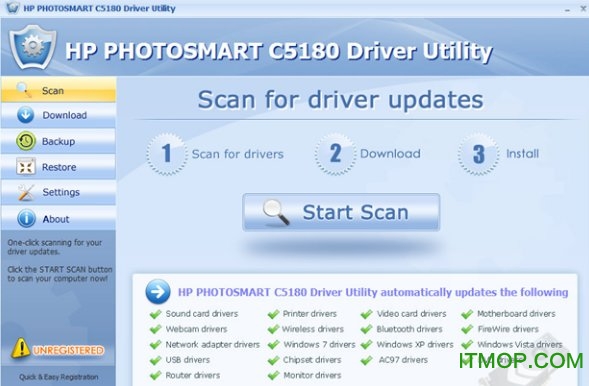Screen dimensions: 589x386
Task: Open the Backup menu item
Action: [x=58, y=141]
